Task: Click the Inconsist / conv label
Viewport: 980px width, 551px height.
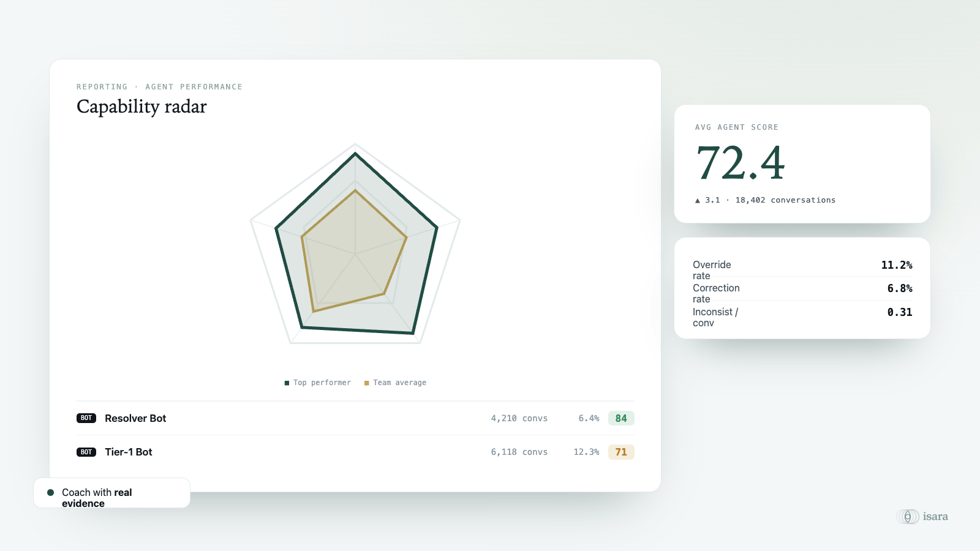Action: (715, 317)
